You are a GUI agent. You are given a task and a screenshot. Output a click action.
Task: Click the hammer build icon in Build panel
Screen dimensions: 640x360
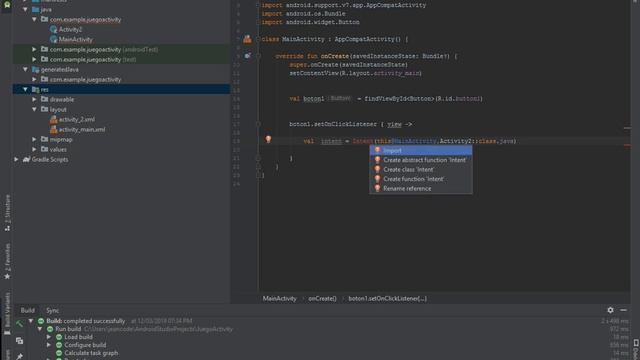[x=19, y=324]
